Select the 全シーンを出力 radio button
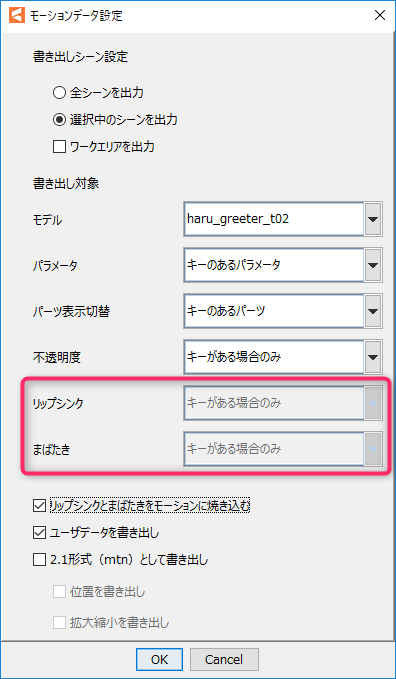 (59, 93)
